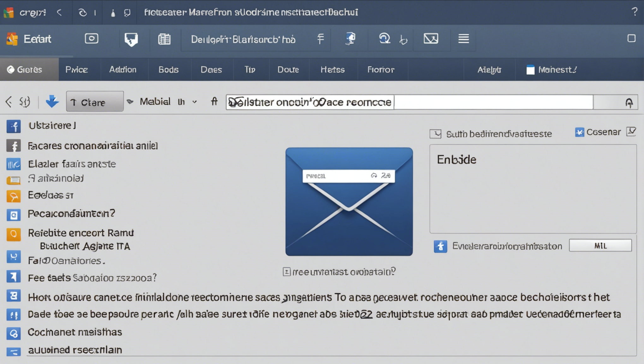Open the Bods tab
This screenshot has height=364, width=644.
169,70
